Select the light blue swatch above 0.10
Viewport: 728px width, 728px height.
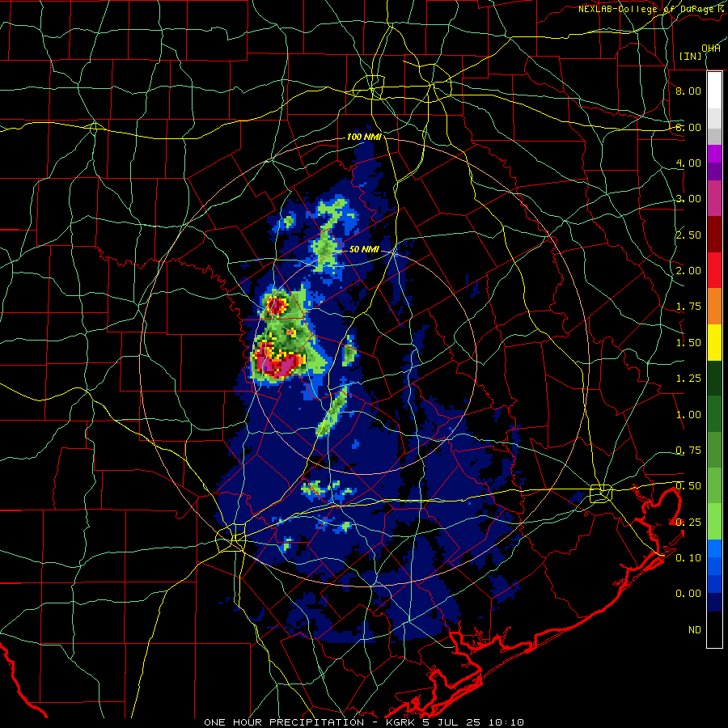coord(714,548)
